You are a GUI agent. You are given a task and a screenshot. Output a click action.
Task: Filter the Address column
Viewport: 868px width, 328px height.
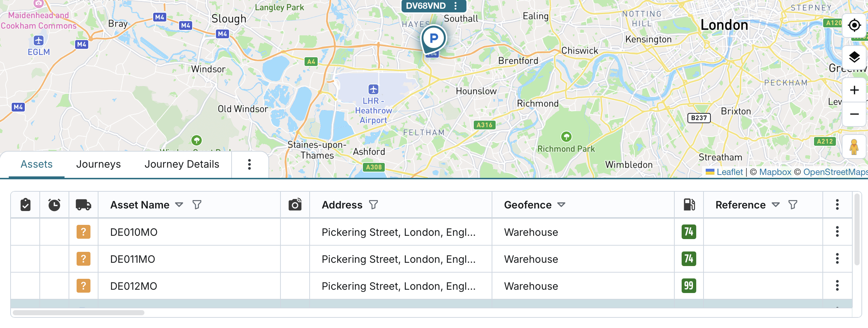pos(373,205)
